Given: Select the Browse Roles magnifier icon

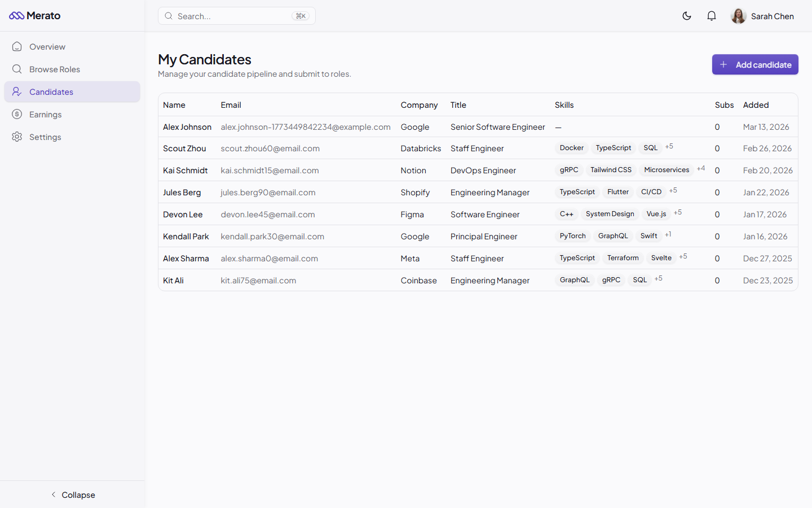Looking at the screenshot, I should click(17, 69).
